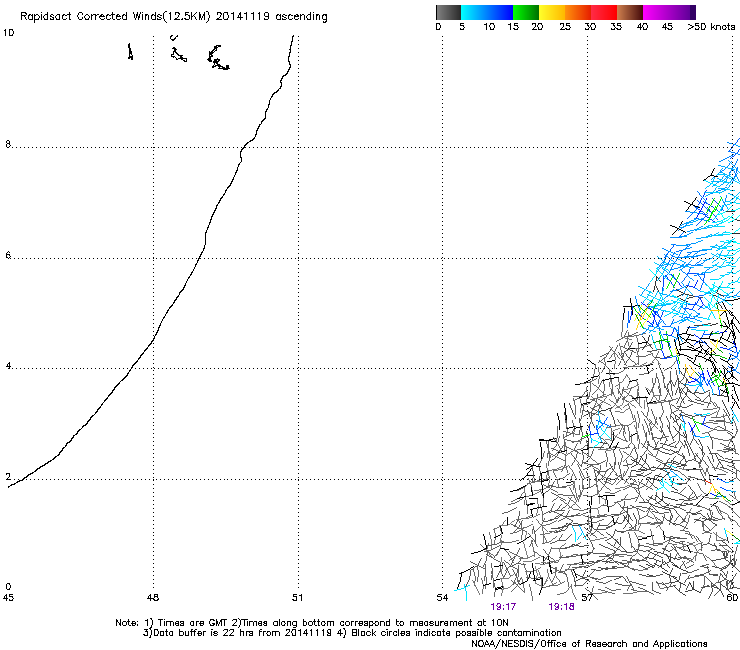The image size is (740, 650).
Task: Click the title text 'Rapidscat Corrected Winds(12.5KM)'
Action: tap(115, 17)
